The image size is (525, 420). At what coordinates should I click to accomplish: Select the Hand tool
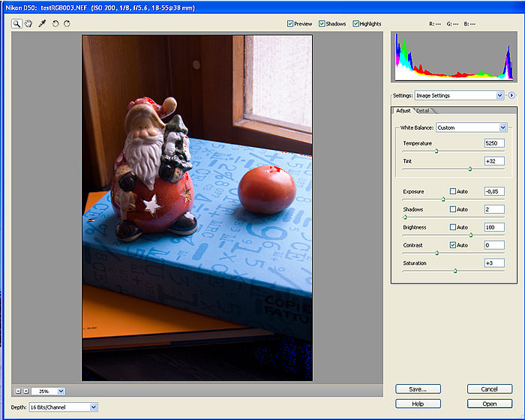coord(29,24)
